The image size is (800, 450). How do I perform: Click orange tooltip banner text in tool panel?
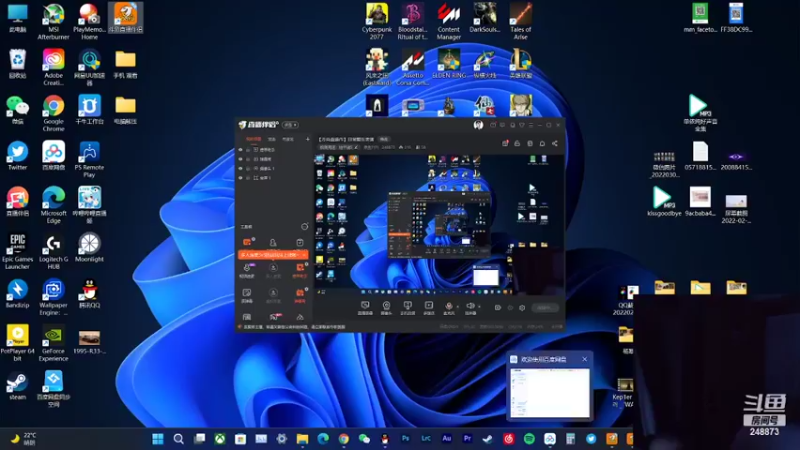point(268,255)
